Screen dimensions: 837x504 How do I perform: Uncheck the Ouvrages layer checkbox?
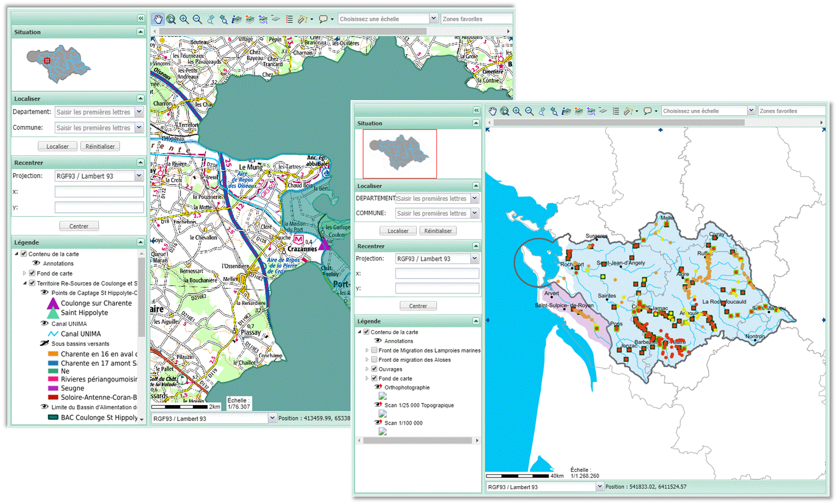pyautogui.click(x=374, y=369)
